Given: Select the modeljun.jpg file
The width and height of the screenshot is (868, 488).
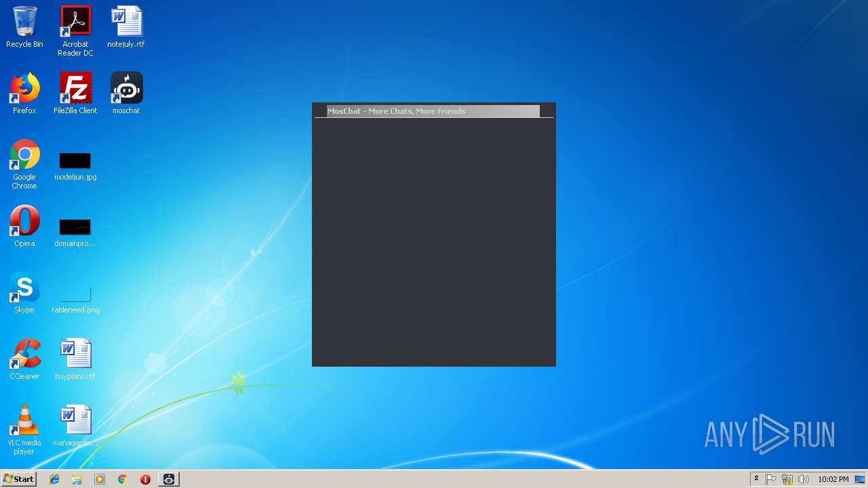Looking at the screenshot, I should click(x=75, y=167).
